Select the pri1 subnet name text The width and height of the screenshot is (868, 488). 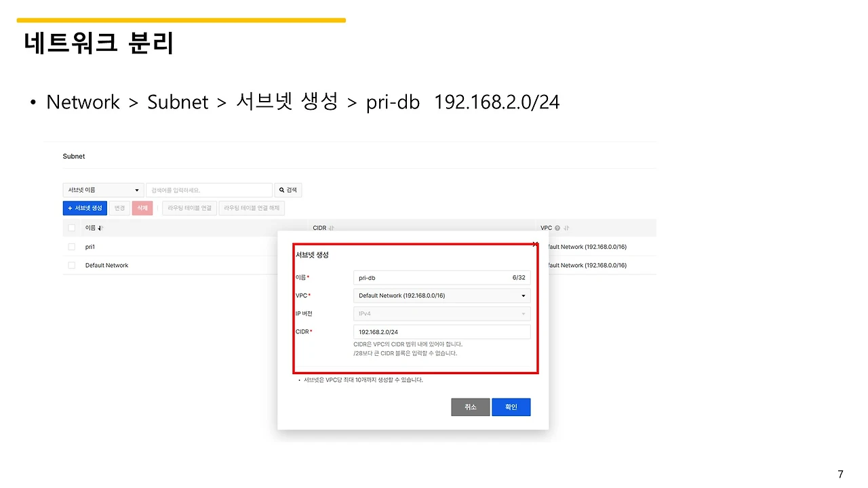[90, 247]
